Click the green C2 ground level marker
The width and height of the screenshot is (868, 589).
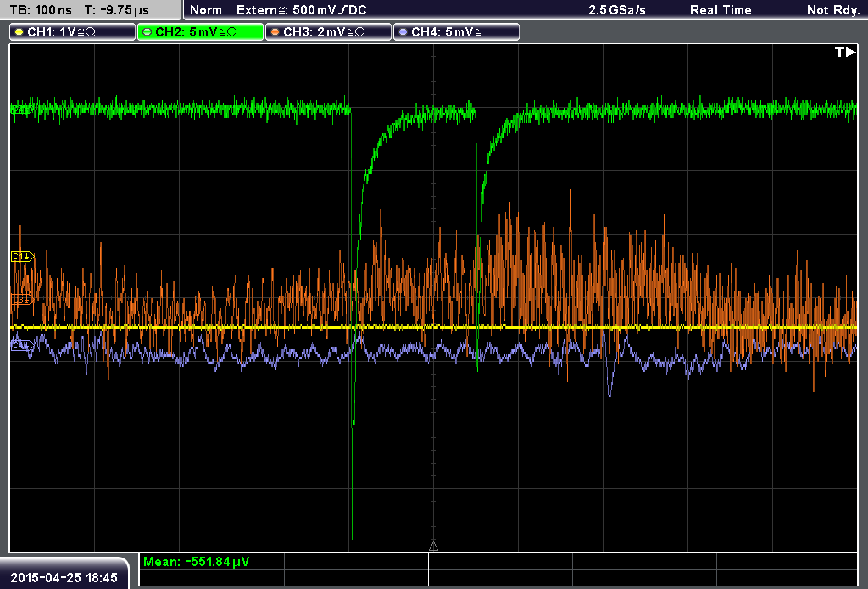click(22, 108)
